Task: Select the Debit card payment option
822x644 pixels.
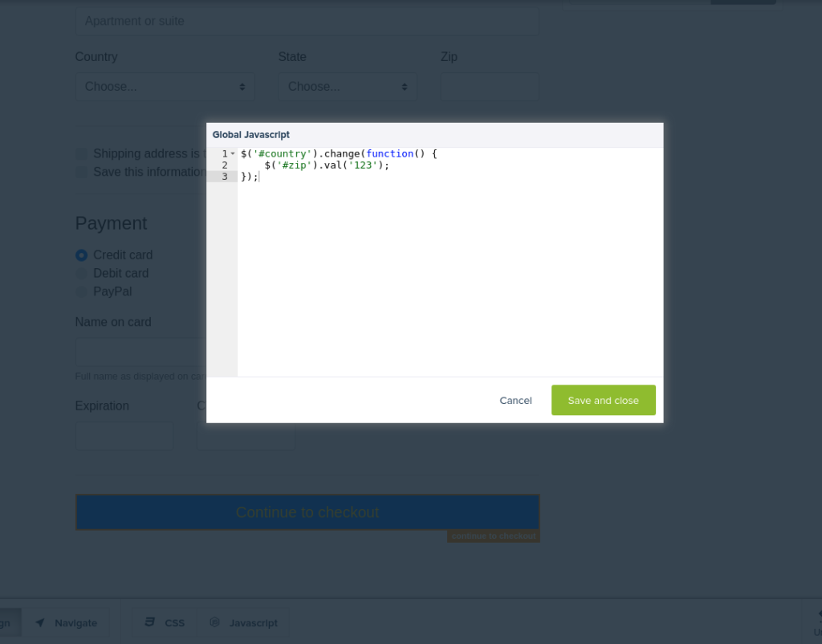Action: [81, 273]
